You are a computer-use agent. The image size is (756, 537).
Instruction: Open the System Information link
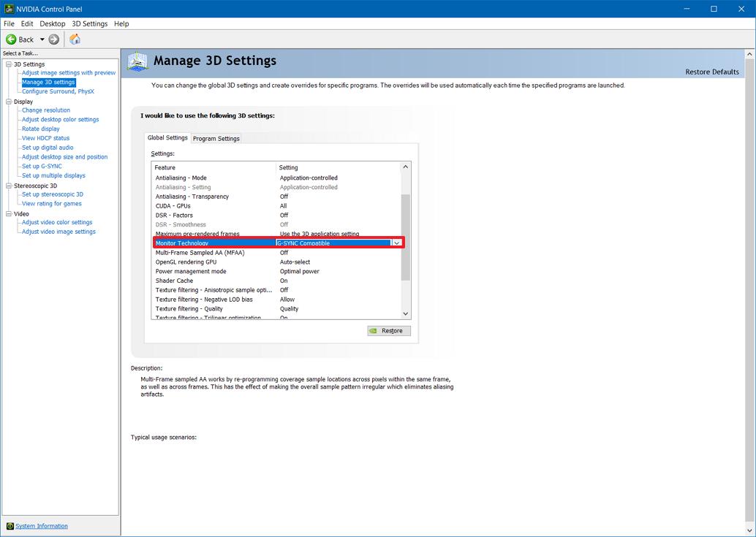tap(42, 526)
